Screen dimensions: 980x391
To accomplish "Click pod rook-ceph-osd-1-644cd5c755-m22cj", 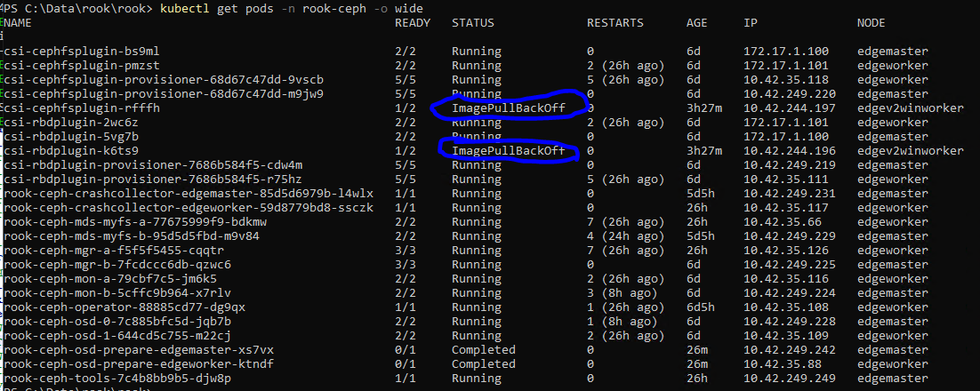I will (117, 336).
